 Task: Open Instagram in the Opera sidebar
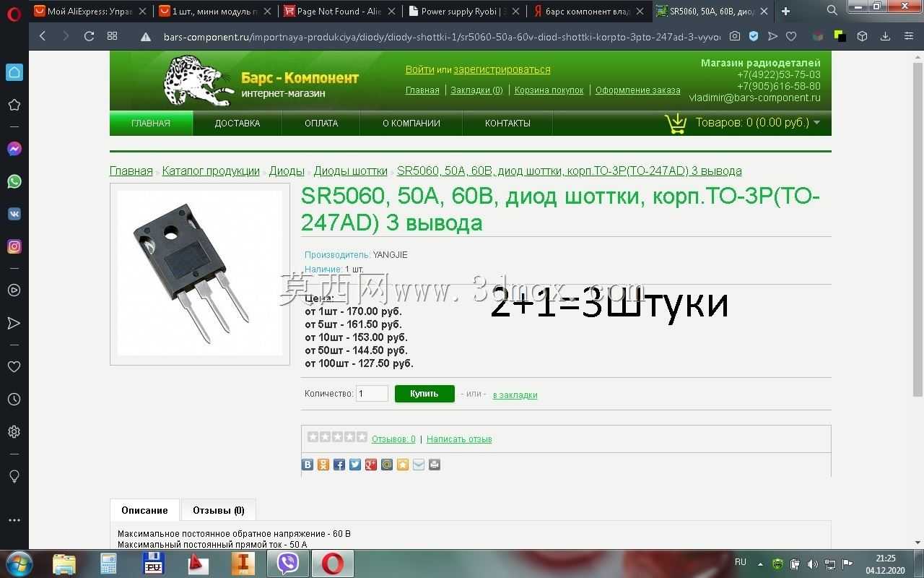click(14, 246)
